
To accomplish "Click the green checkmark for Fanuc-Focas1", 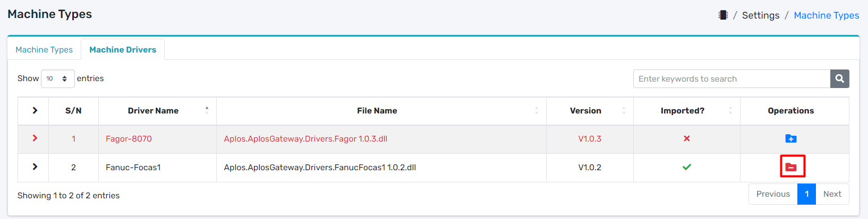I will point(686,167).
